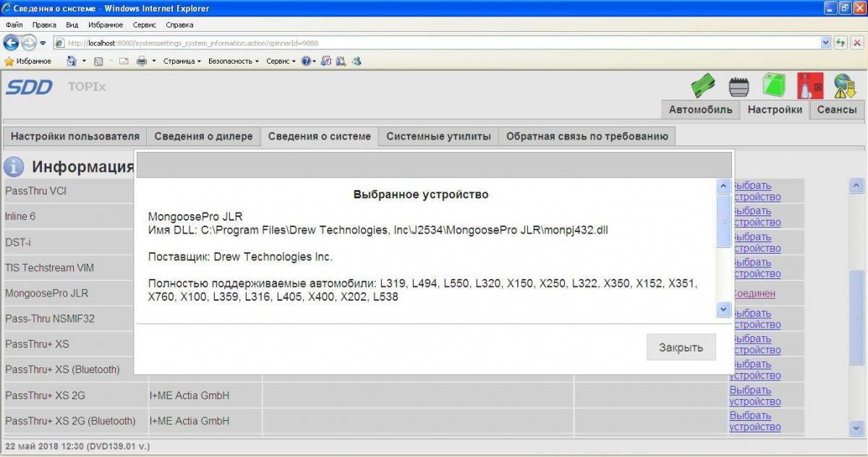Click the dialog scrollbar thumb
The image size is (868, 457).
[x=723, y=221]
